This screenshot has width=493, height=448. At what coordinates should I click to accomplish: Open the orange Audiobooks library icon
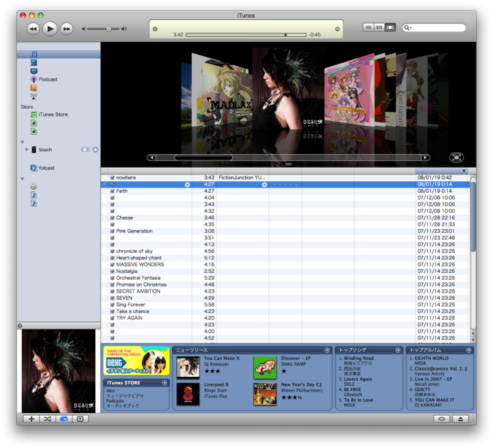pos(34,88)
